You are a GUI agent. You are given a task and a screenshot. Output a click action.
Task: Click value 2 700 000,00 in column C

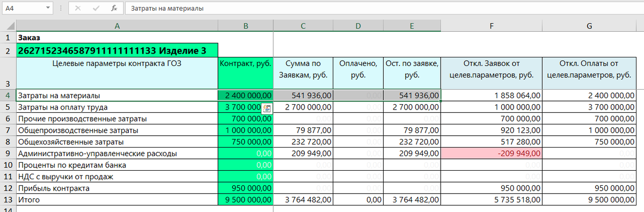tap(303, 107)
